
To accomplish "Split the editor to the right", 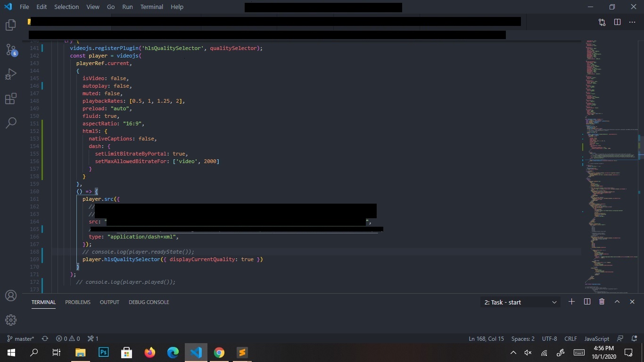I will 616,22.
